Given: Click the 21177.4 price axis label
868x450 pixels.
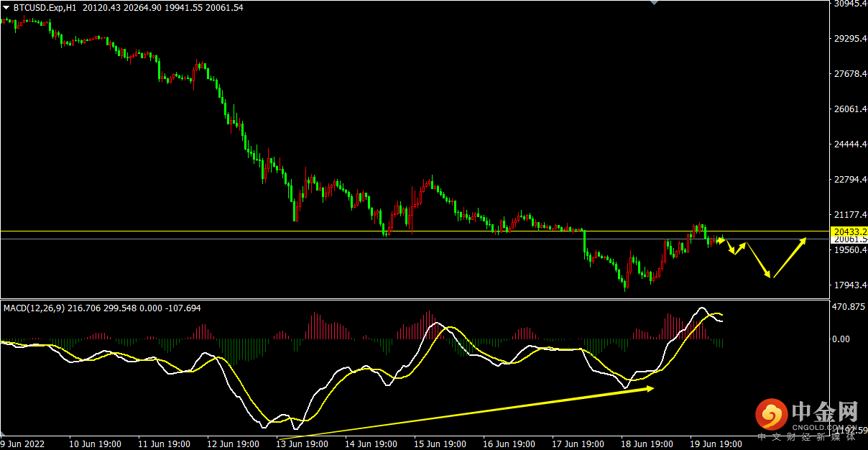Looking at the screenshot, I should 851,215.
